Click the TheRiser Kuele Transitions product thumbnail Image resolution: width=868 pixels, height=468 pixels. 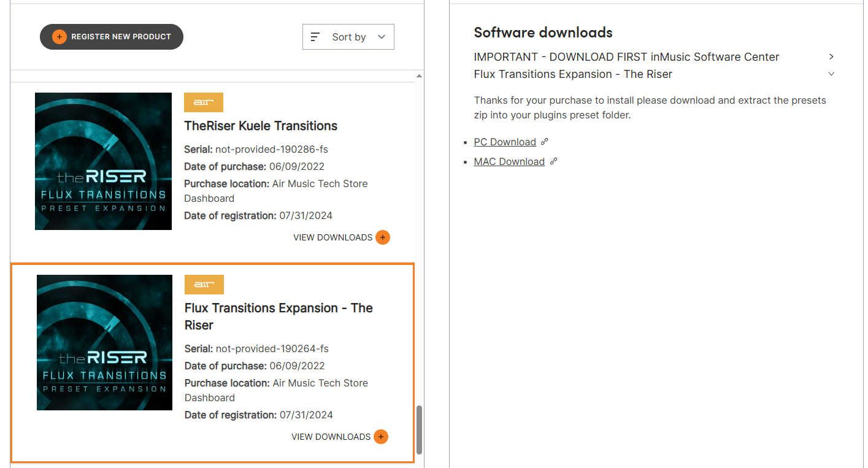coord(103,161)
